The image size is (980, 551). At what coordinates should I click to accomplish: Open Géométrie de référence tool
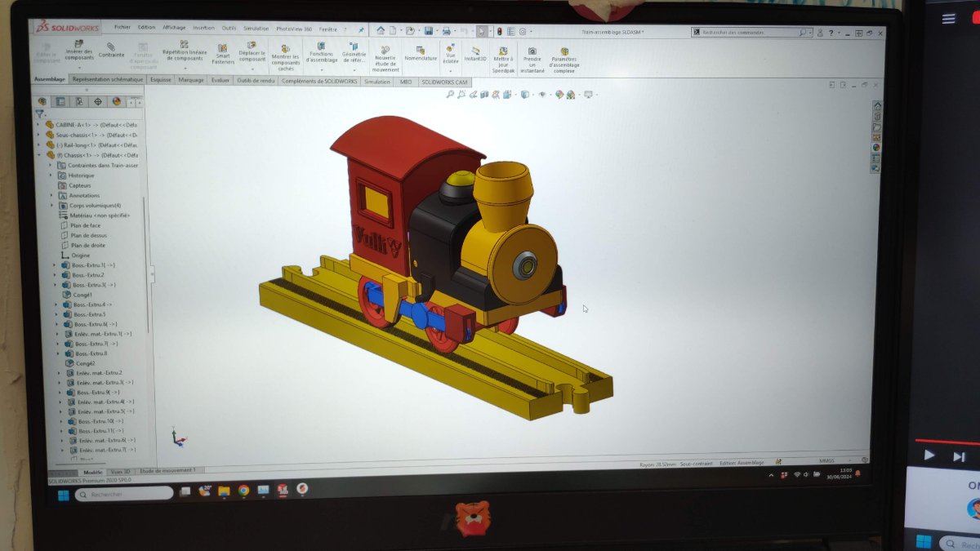pyautogui.click(x=353, y=52)
